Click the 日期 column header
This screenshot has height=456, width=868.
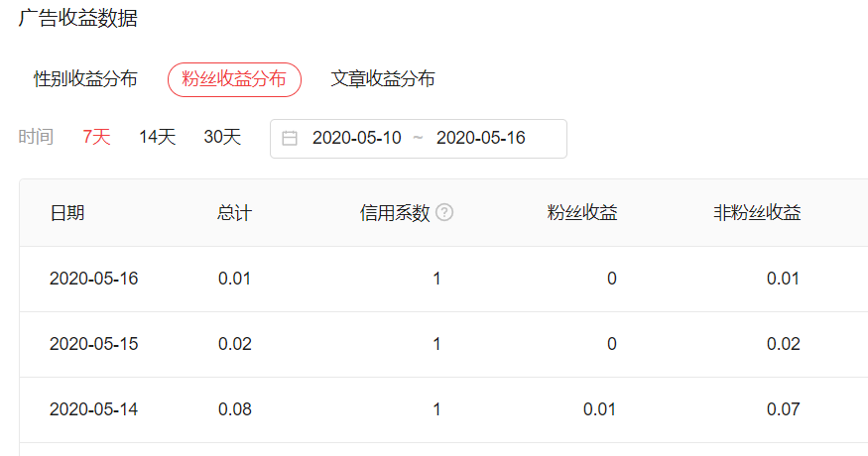tap(66, 213)
